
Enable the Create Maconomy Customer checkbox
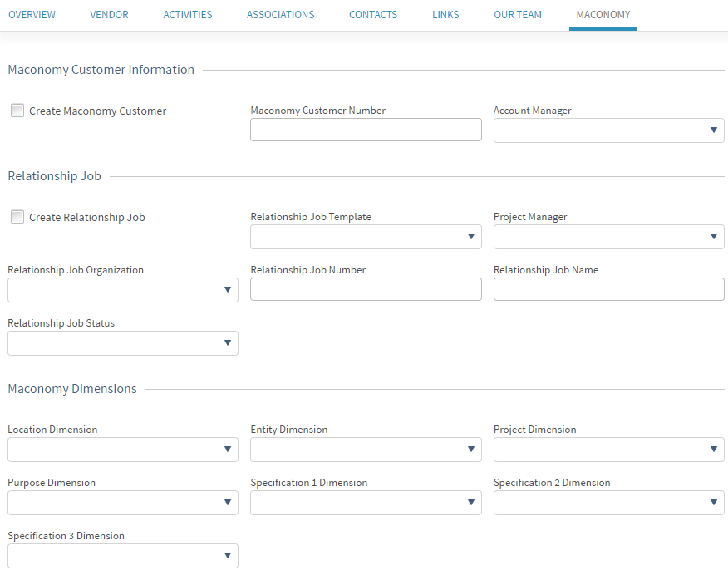tap(17, 111)
